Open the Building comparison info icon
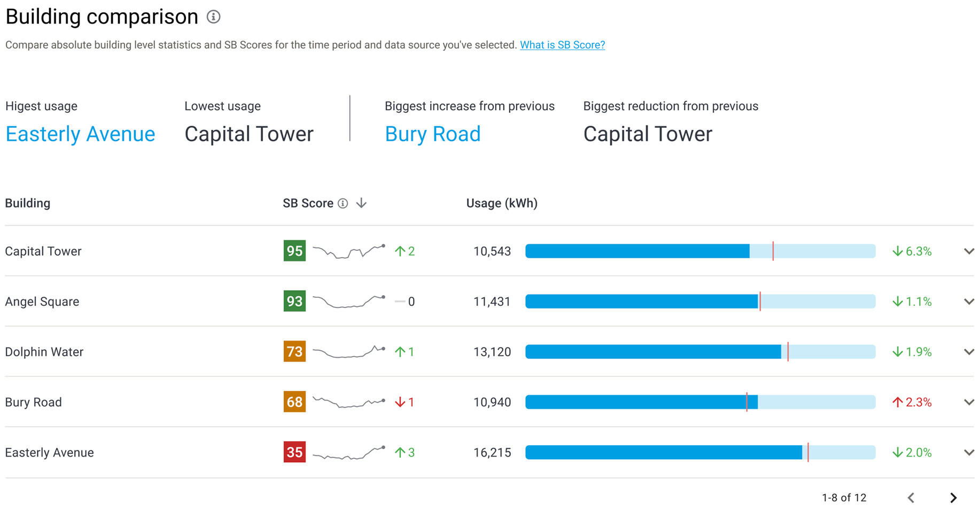 tap(213, 17)
